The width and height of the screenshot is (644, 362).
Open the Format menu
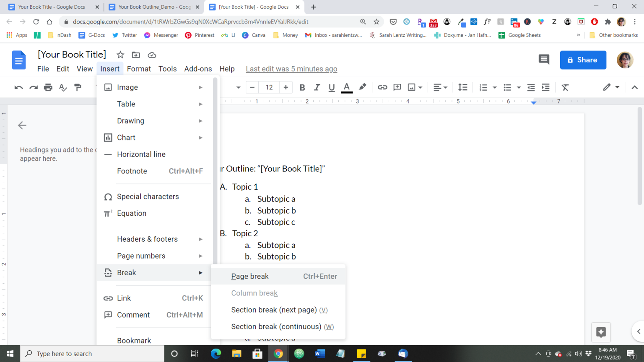139,69
